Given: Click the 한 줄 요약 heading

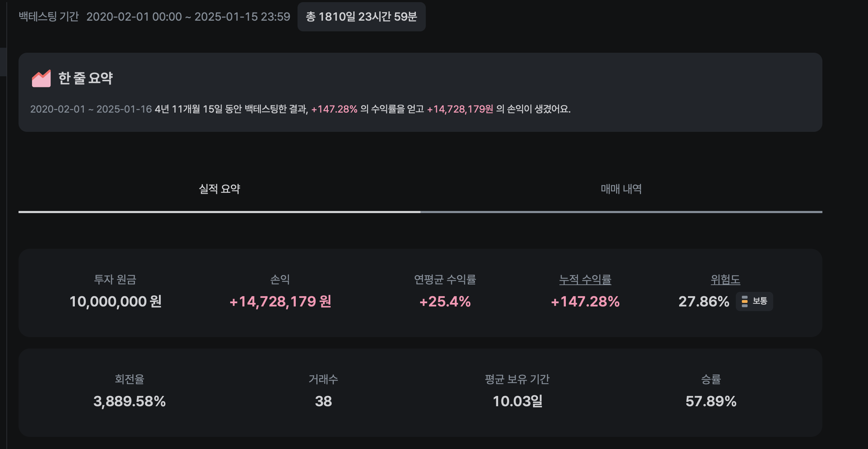Looking at the screenshot, I should coord(86,78).
